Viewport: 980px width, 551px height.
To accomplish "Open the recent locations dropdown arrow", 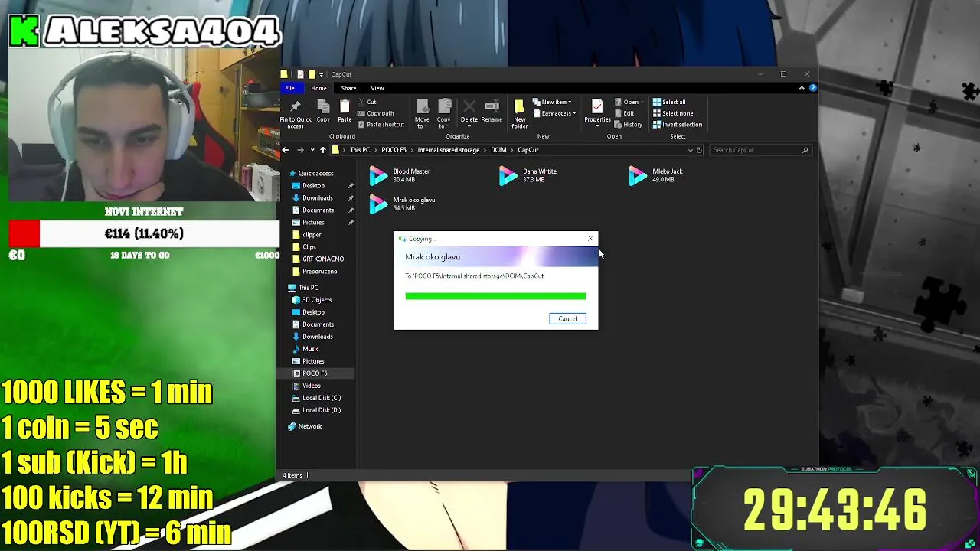I will (x=312, y=150).
